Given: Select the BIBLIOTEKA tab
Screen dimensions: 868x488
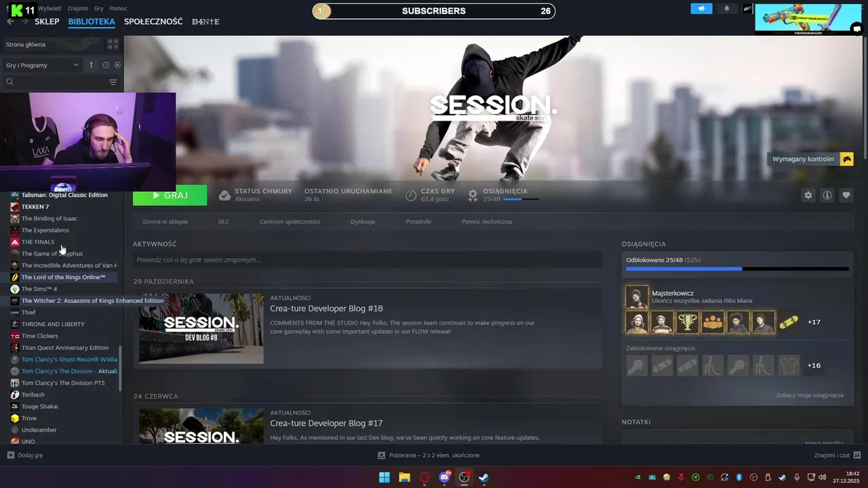Looking at the screenshot, I should (92, 22).
